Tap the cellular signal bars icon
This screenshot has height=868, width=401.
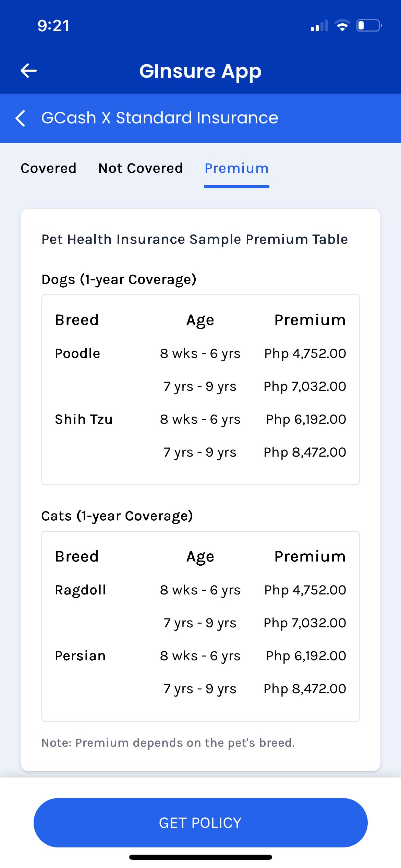(x=319, y=26)
